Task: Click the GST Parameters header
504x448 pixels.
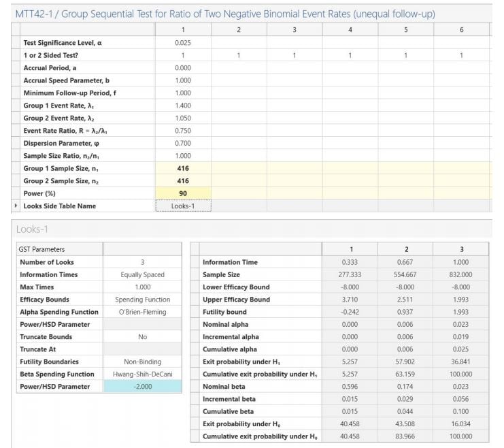Action: (60, 249)
